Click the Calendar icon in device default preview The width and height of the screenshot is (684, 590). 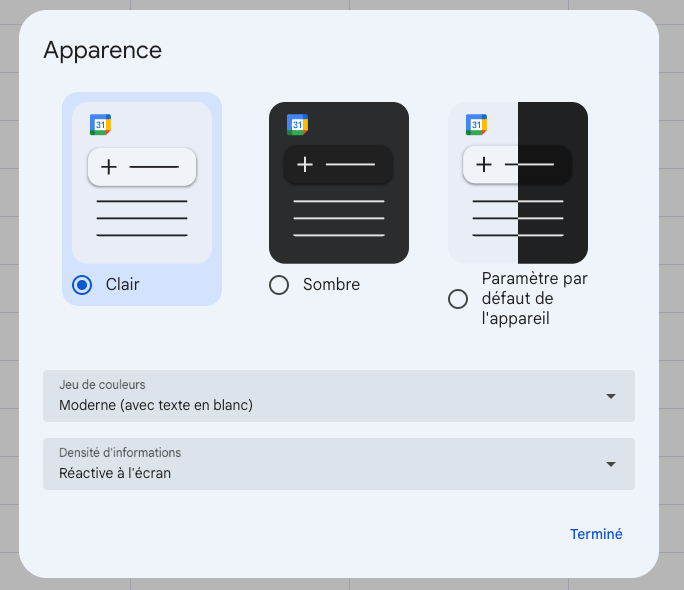pos(476,125)
